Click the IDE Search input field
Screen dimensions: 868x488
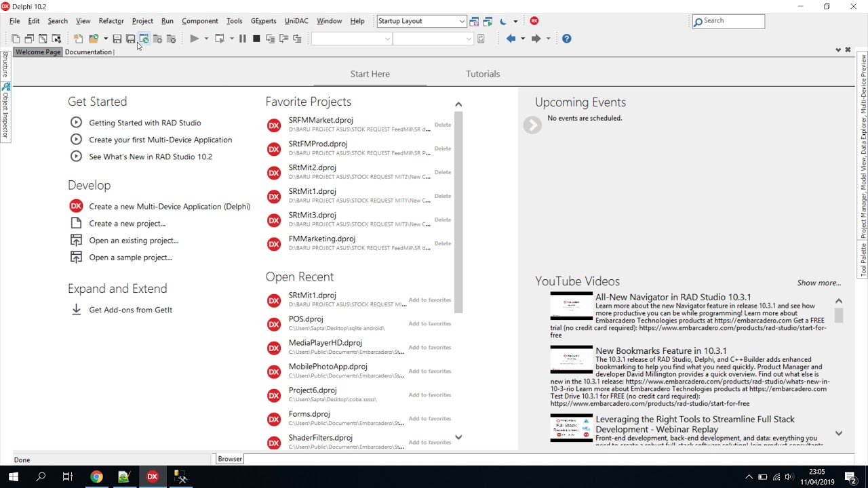click(728, 21)
